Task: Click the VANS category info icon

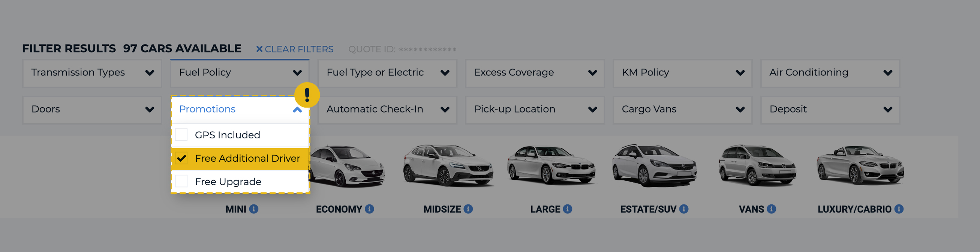Action: coord(772,208)
